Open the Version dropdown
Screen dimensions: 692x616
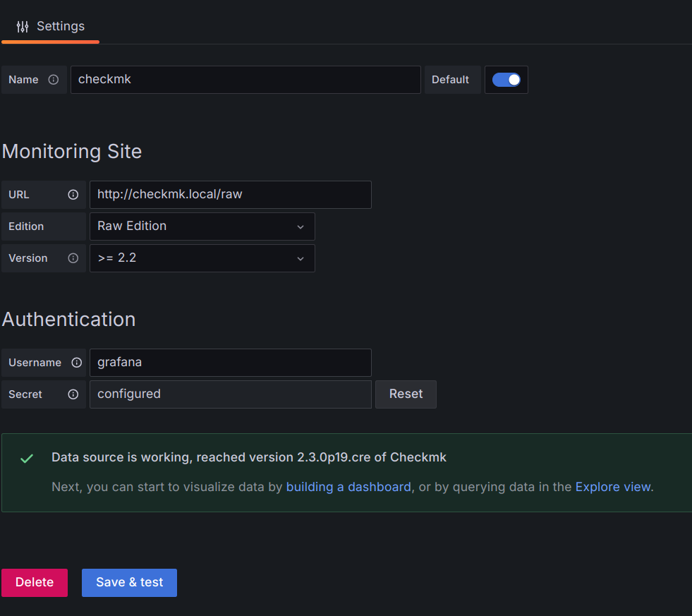pyautogui.click(x=202, y=258)
